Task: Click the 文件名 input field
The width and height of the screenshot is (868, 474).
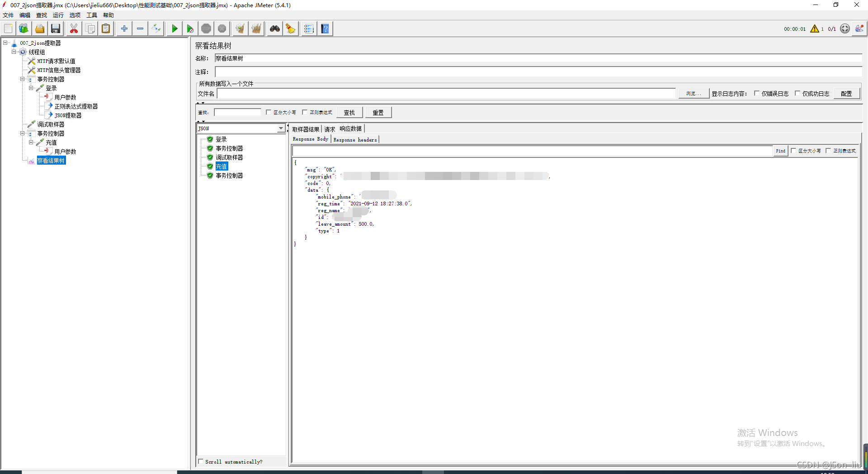Action: pos(447,94)
